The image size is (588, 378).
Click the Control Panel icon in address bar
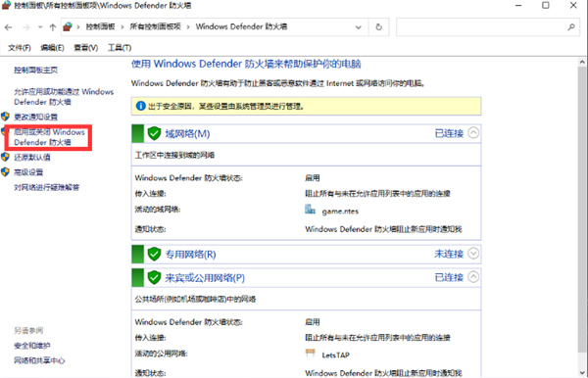(x=68, y=26)
